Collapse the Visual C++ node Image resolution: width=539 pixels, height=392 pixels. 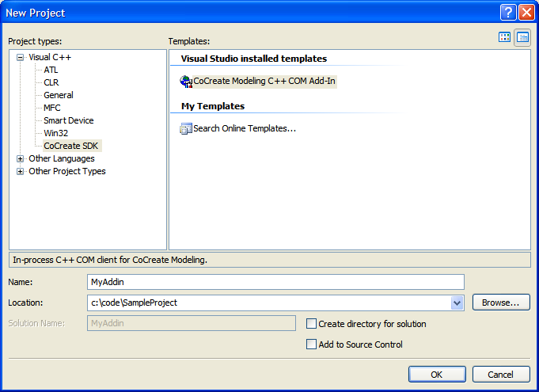[x=21, y=58]
